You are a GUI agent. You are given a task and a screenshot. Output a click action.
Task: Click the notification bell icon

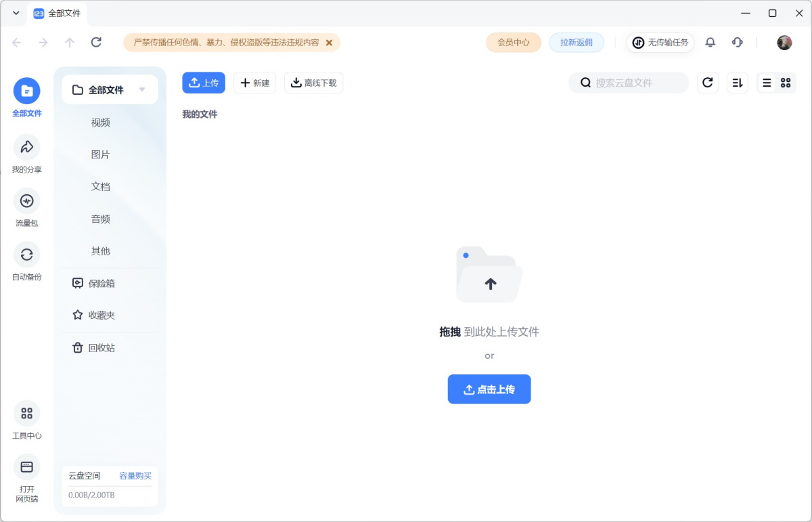(710, 43)
